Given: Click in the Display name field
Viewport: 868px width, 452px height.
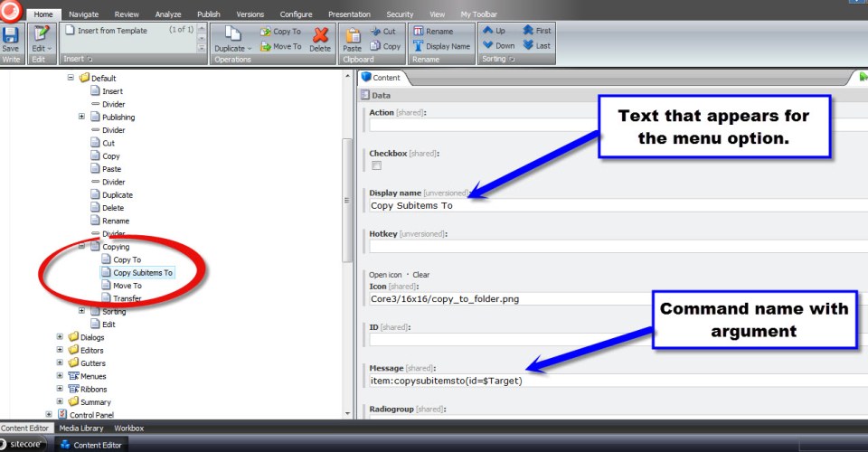Looking at the screenshot, I should [x=618, y=205].
